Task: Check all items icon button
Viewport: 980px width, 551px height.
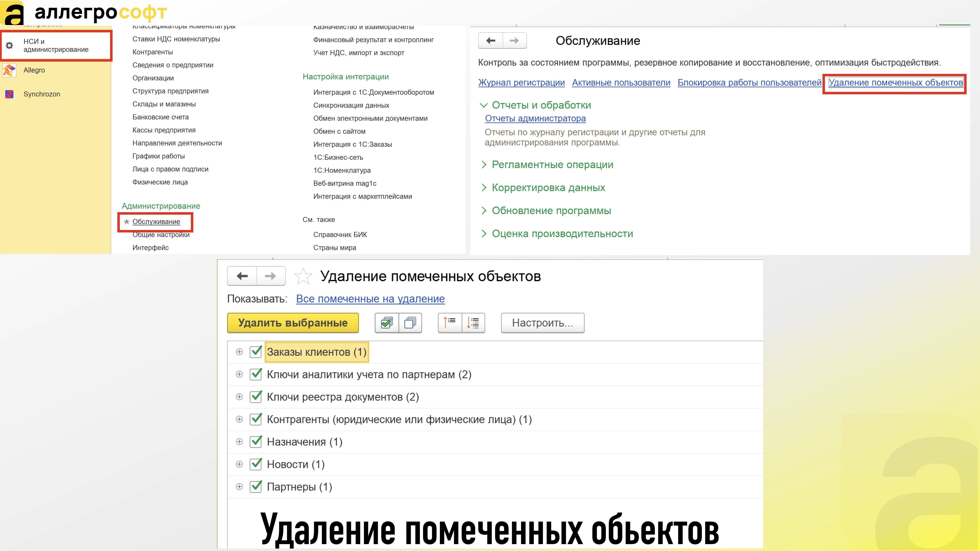Action: [387, 323]
